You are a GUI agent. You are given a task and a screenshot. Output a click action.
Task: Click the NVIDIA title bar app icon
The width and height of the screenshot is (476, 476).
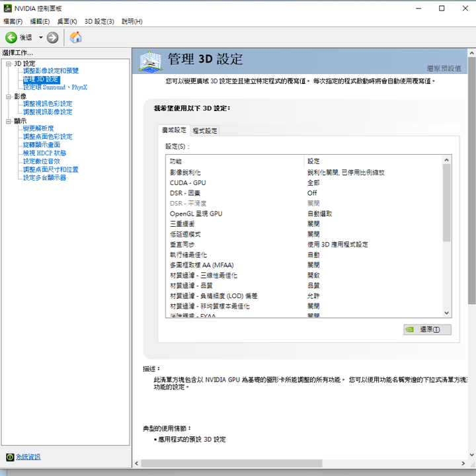[x=7, y=8]
